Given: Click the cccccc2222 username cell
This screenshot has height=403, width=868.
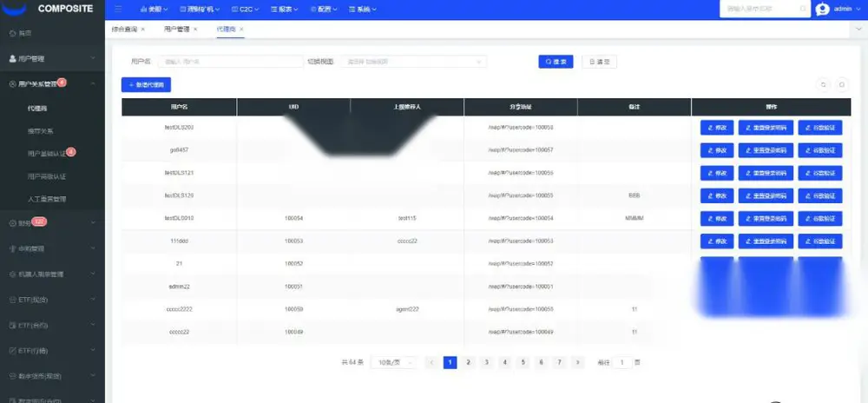Looking at the screenshot, I should [x=179, y=309].
